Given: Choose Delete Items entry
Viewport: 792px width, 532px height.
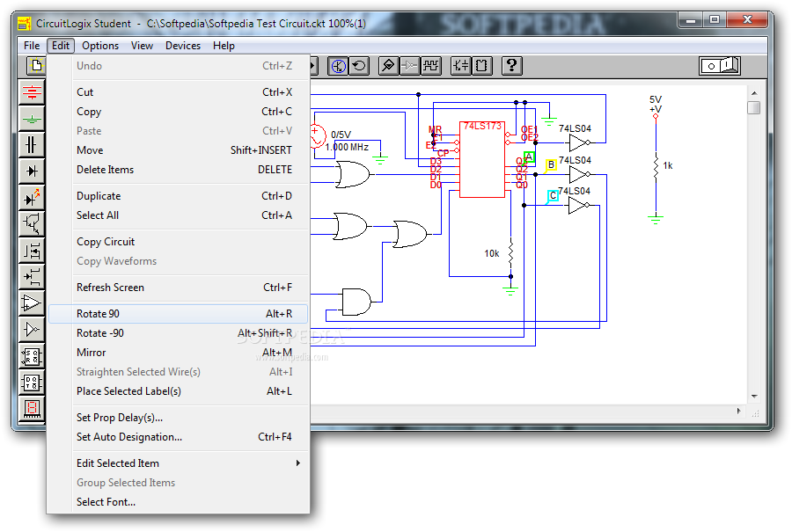Looking at the screenshot, I should click(178, 170).
